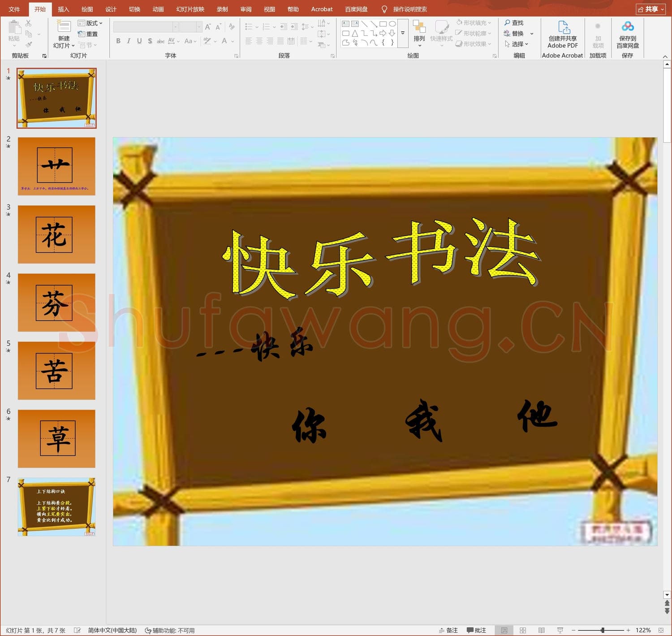
Task: Open the Baidu Netdisk (百度网盘) tab
Action: pos(356,9)
